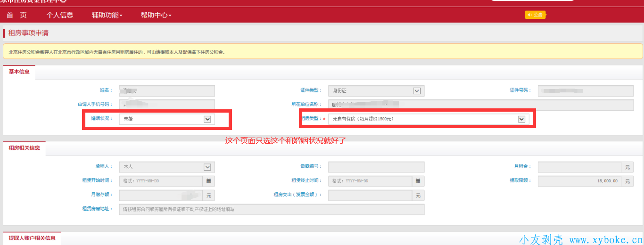This screenshot has width=644, height=245.
Task: Go to 首页 in navigation bar
Action: coord(17,15)
